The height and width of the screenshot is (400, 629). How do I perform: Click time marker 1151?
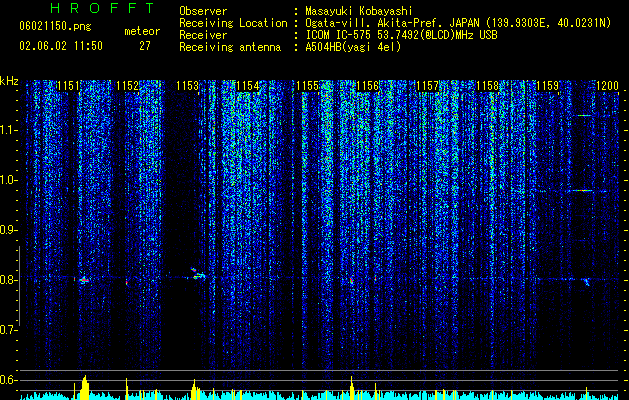[68, 86]
